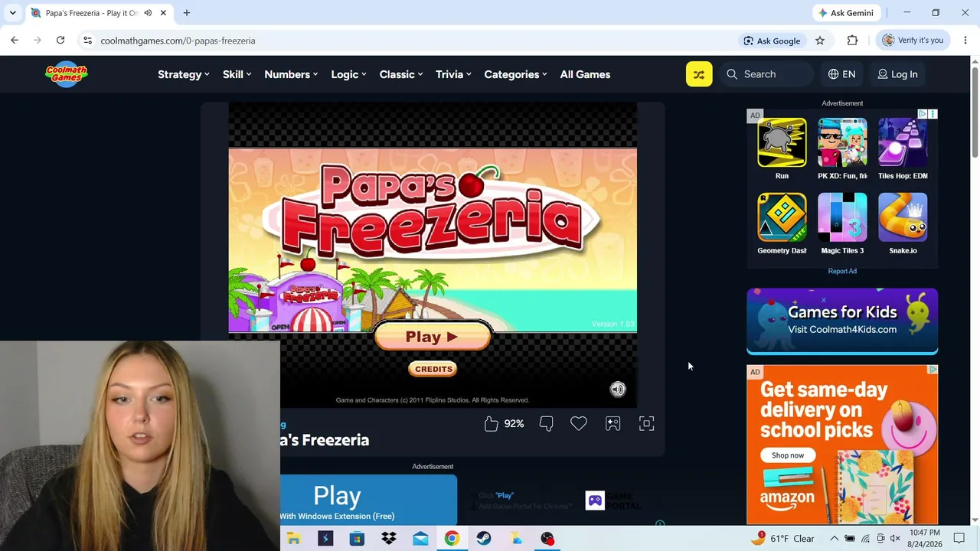Expand the Trivia menu
980x551 pixels.
click(x=453, y=74)
